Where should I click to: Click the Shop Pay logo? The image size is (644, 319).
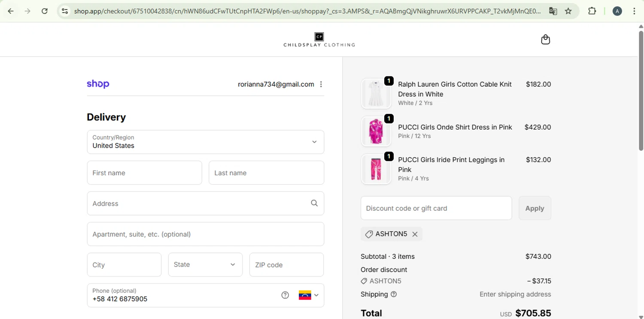(x=98, y=84)
